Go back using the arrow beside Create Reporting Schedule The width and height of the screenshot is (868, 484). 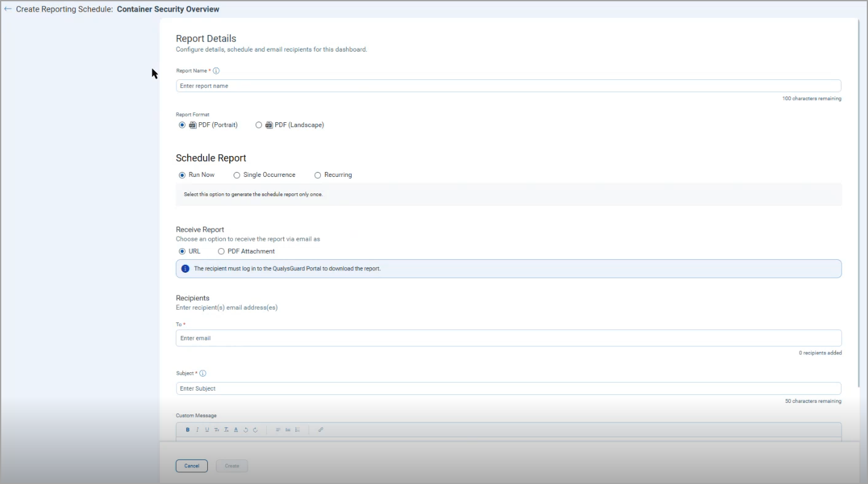(x=8, y=9)
